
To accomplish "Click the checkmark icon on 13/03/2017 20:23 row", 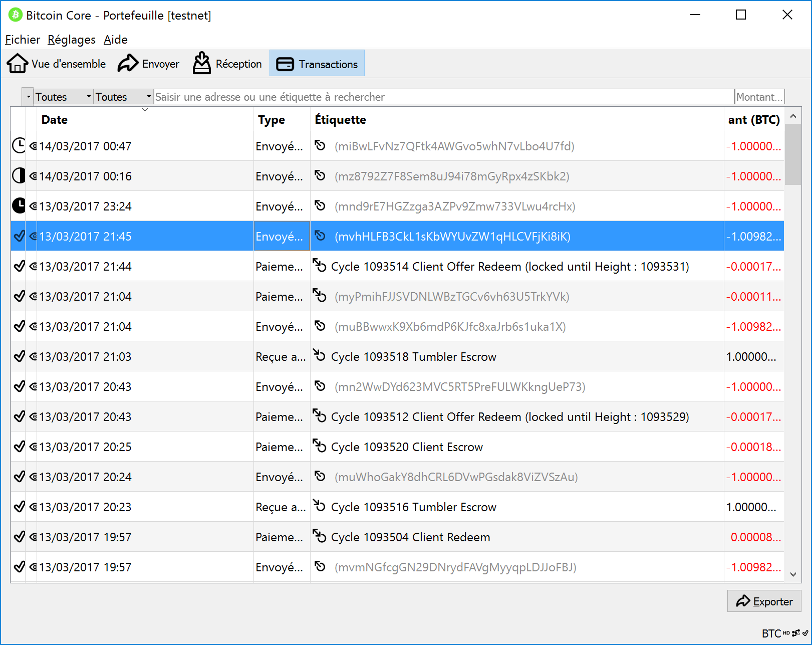I will [x=19, y=507].
